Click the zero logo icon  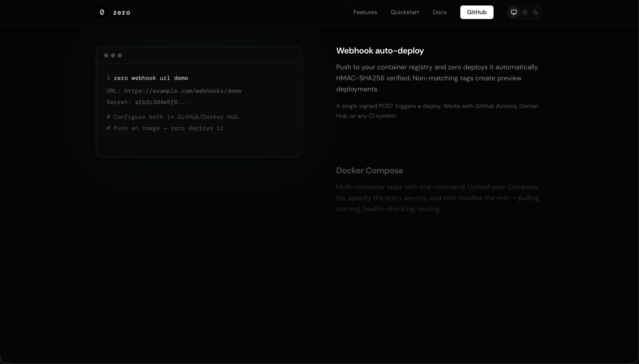click(x=102, y=12)
